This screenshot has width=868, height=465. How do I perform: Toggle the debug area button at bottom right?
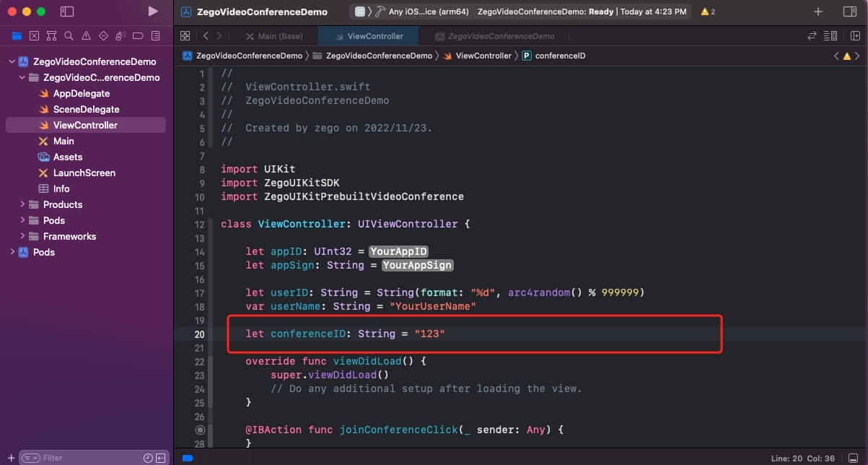[855, 458]
